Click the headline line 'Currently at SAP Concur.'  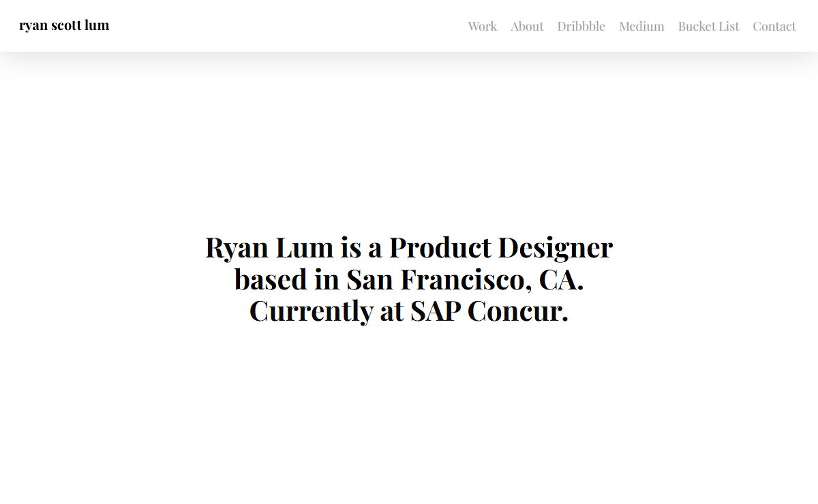point(409,311)
